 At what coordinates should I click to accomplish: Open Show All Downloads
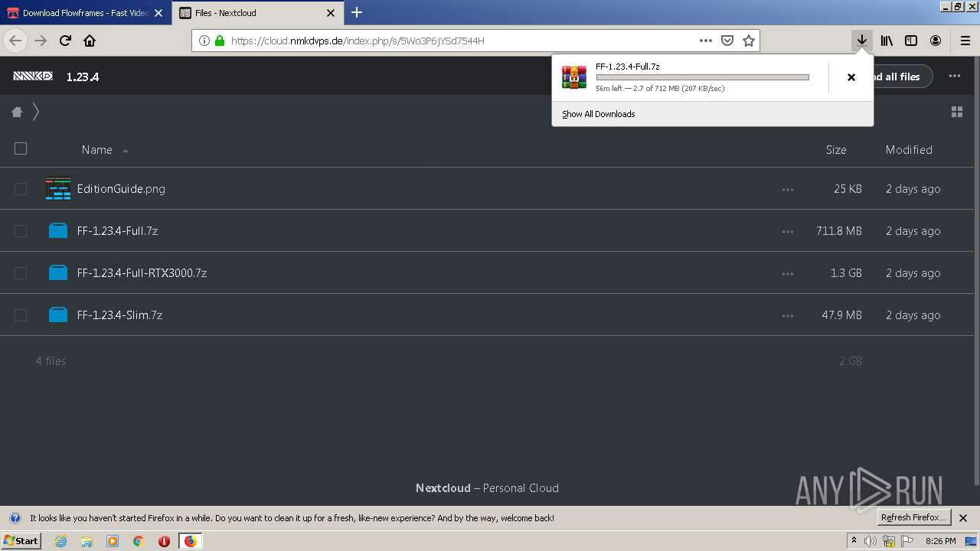598,114
